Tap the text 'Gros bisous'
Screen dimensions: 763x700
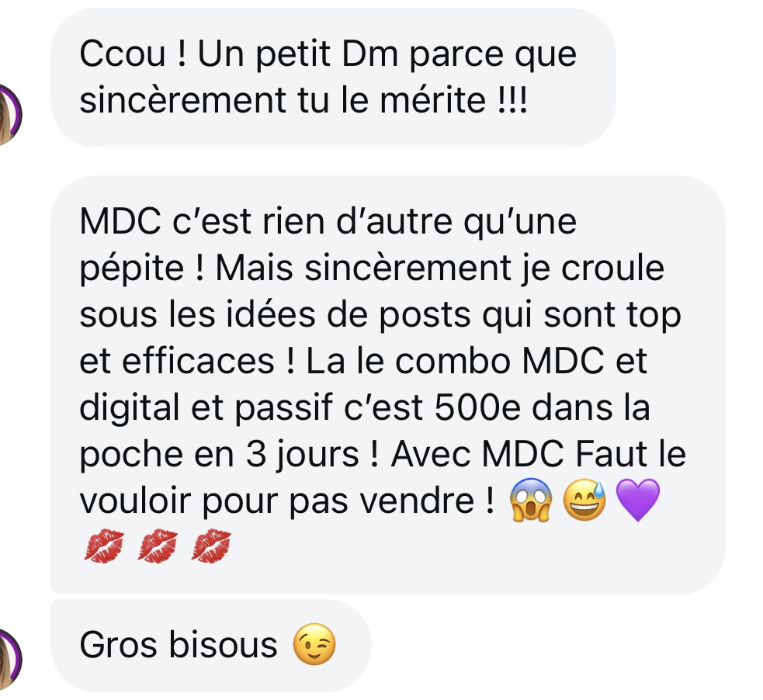point(178,645)
